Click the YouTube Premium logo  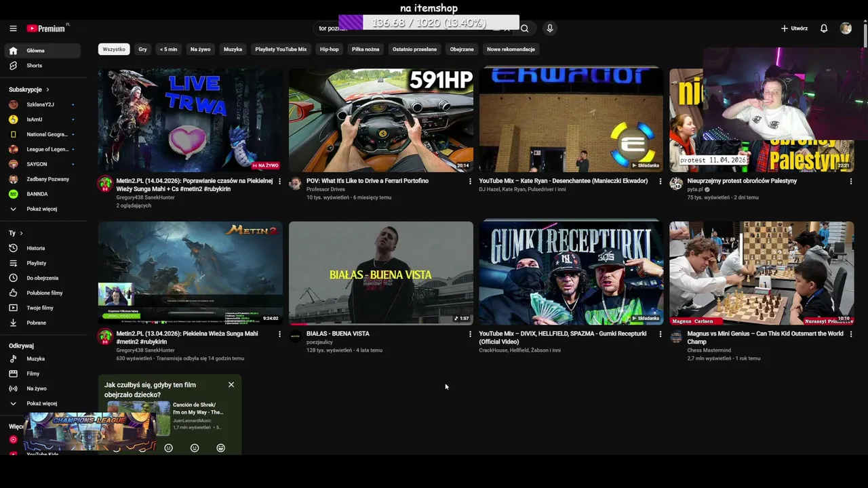47,28
